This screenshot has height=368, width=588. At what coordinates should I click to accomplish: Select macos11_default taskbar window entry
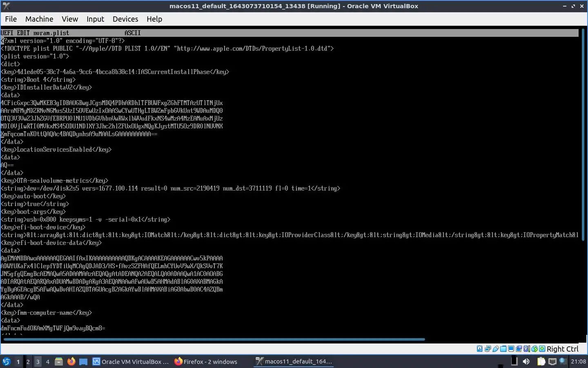[294, 361]
